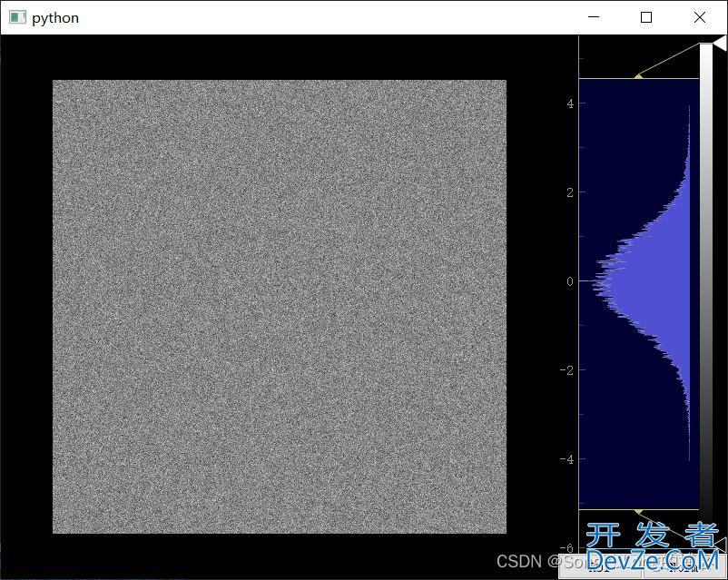Click the python title text
This screenshot has height=580, width=728.
pos(55,18)
